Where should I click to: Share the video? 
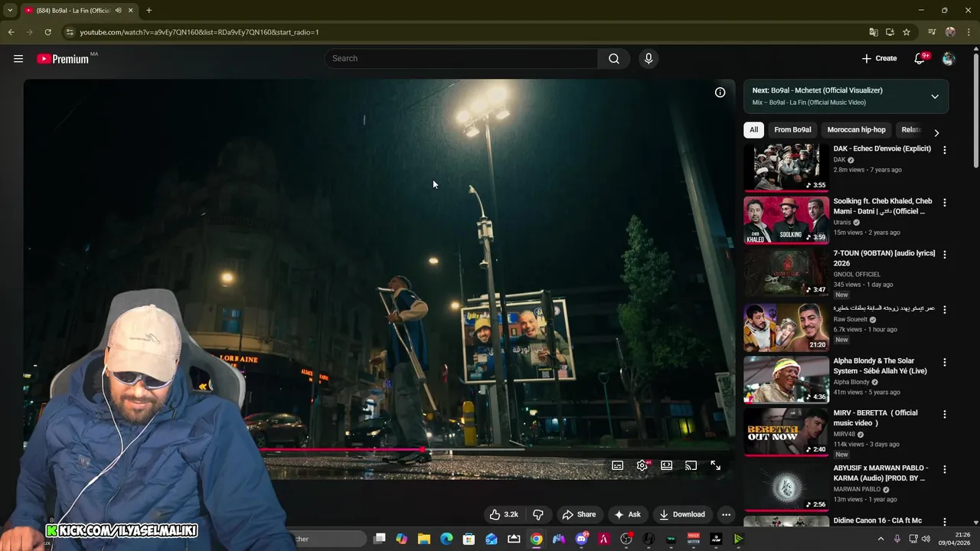point(578,514)
